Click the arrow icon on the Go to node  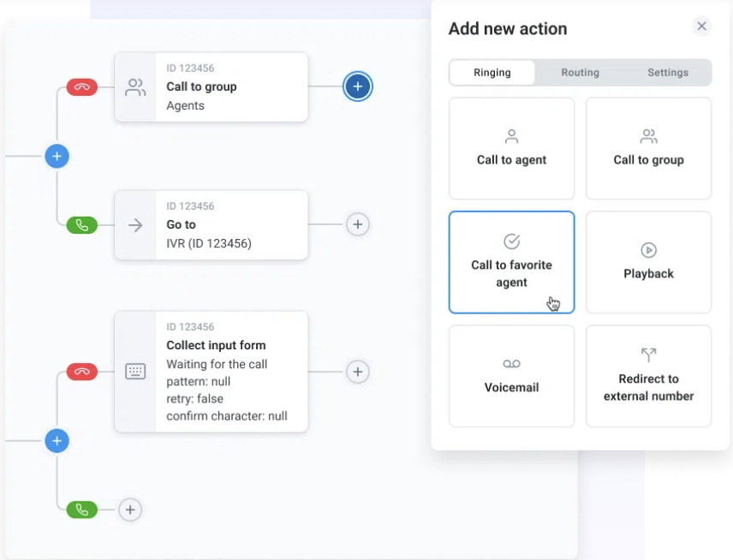135,224
